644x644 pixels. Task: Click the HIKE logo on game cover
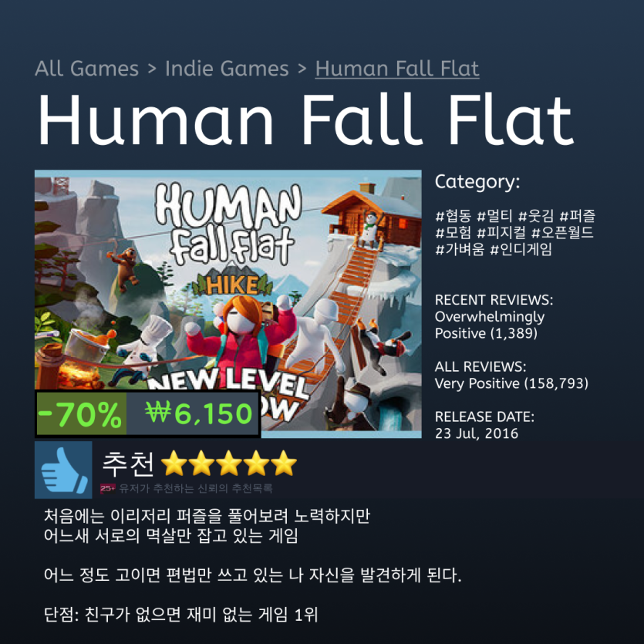pos(232,285)
